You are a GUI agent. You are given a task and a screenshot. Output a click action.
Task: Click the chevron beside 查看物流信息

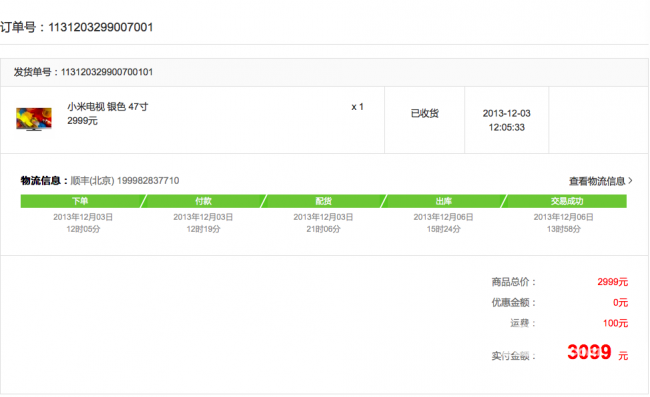[630, 181]
